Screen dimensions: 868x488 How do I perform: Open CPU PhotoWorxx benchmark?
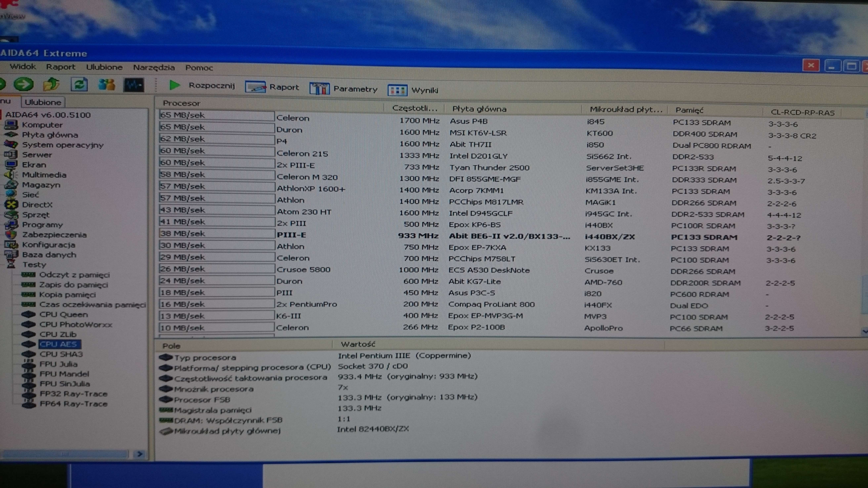76,324
